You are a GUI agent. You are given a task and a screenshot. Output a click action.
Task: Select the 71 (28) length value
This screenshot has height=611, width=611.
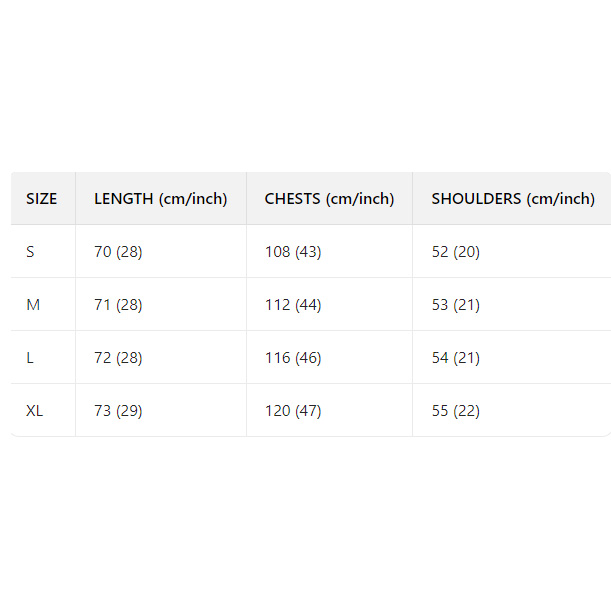118,305
